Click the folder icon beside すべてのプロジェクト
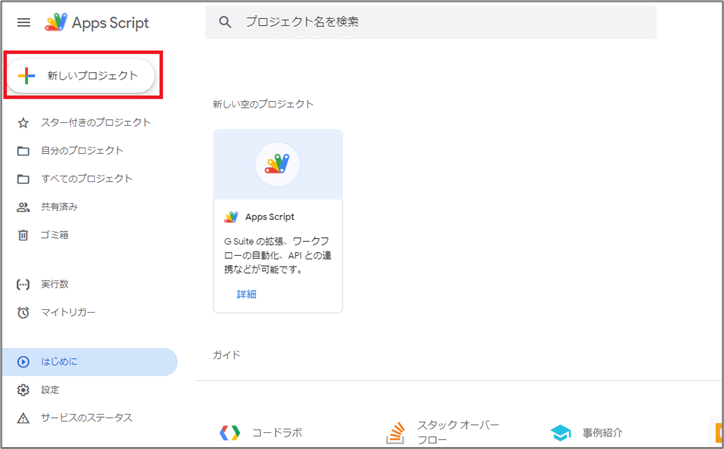724x449 pixels. 23,179
